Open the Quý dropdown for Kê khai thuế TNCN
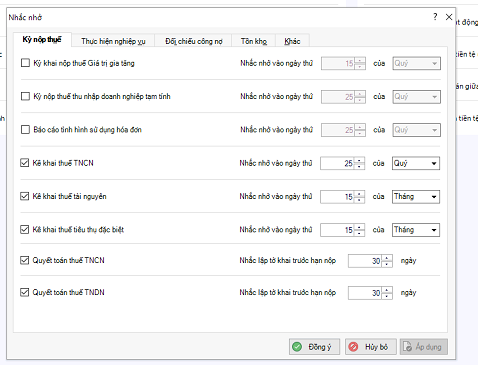Screen dimensions: 478x365 click(x=416, y=163)
